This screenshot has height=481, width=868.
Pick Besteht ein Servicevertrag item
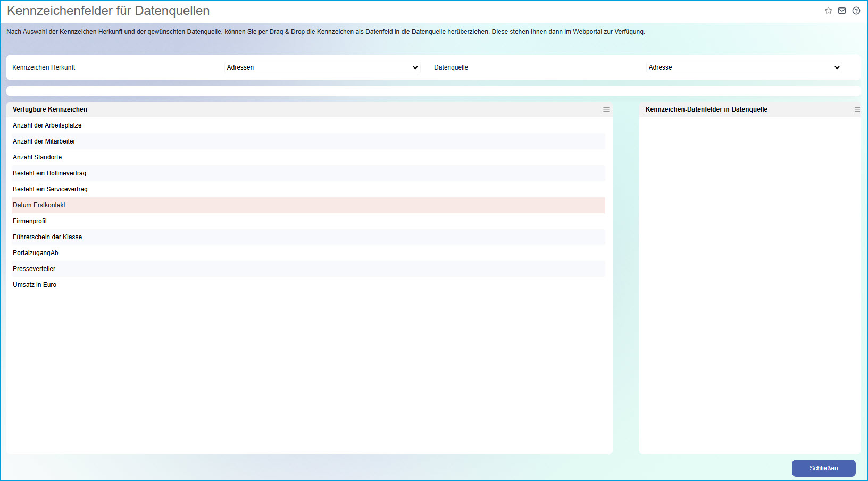(x=50, y=189)
